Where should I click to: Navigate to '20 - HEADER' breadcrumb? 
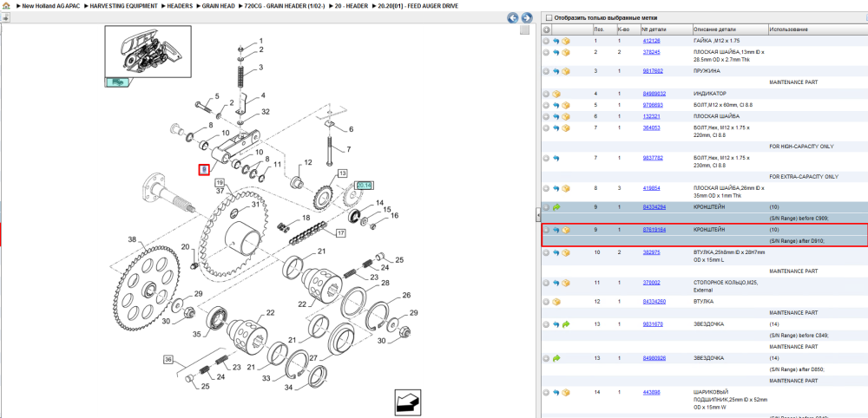point(349,5)
